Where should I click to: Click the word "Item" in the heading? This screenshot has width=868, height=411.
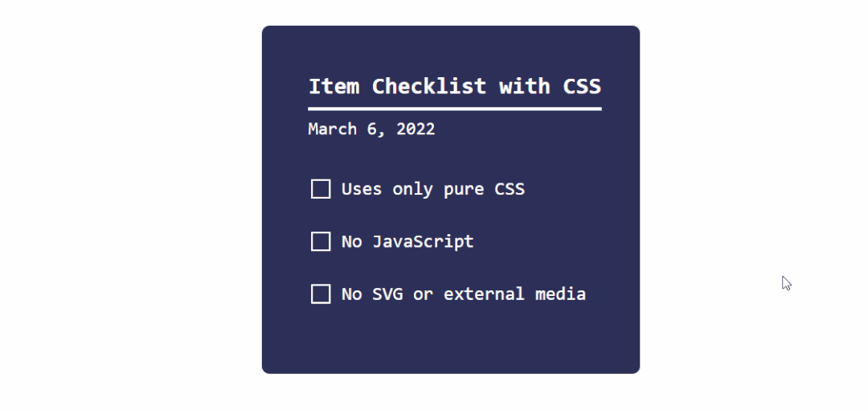click(x=334, y=86)
